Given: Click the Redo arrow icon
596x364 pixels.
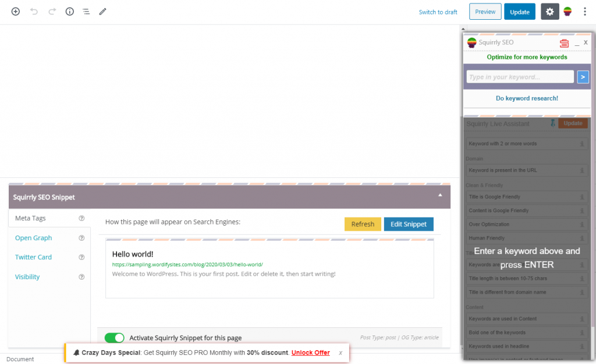Looking at the screenshot, I should pos(52,12).
